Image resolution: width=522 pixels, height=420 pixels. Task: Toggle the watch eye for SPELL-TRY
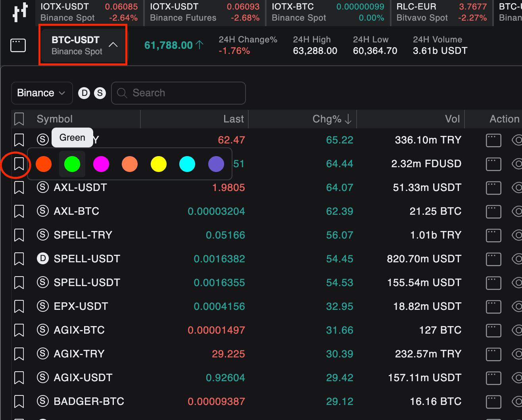[x=517, y=235]
